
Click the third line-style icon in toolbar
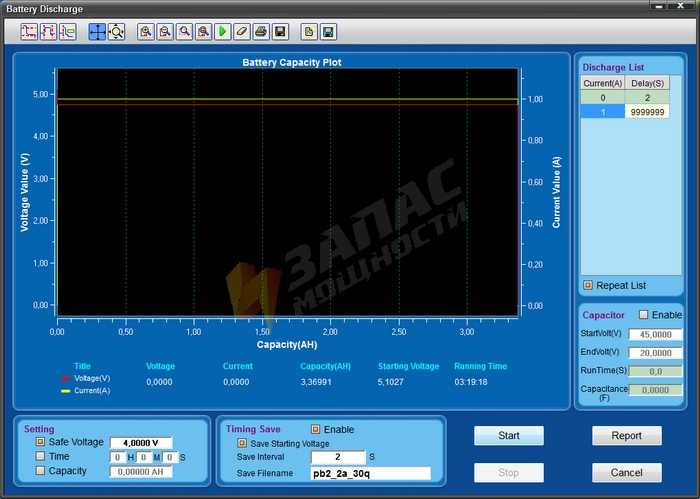coord(67,32)
